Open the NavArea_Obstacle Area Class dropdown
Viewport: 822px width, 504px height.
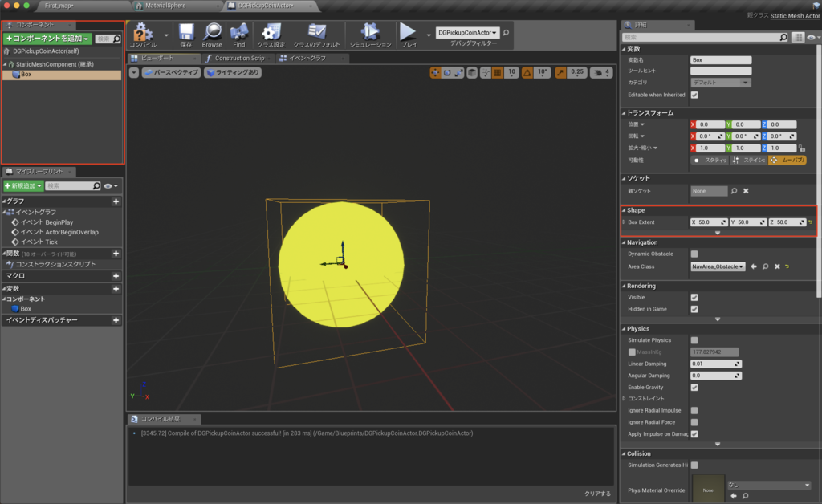pos(718,266)
